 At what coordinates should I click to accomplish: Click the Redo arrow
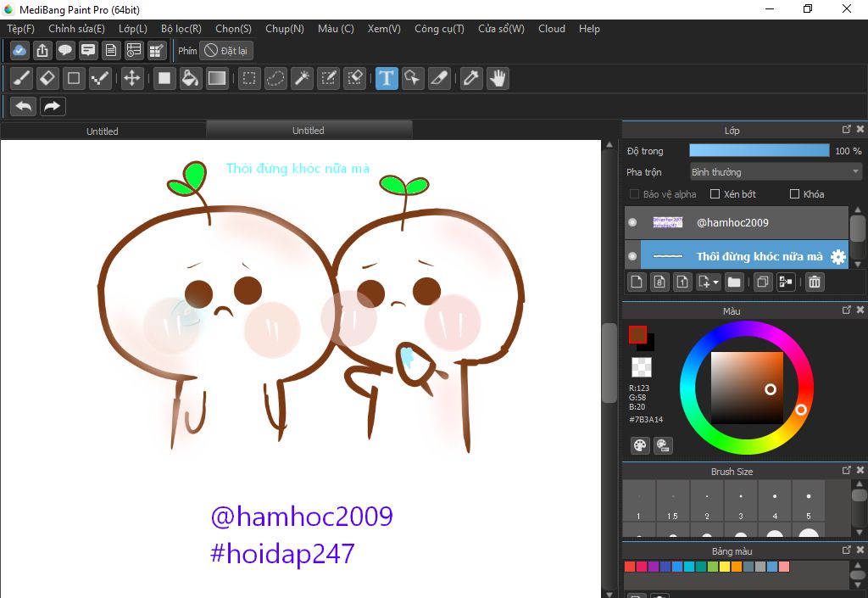click(53, 106)
